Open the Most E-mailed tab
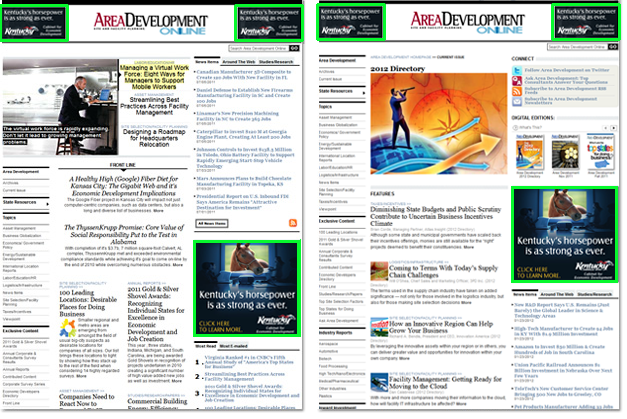This screenshot has width=627, height=419. point(234,346)
